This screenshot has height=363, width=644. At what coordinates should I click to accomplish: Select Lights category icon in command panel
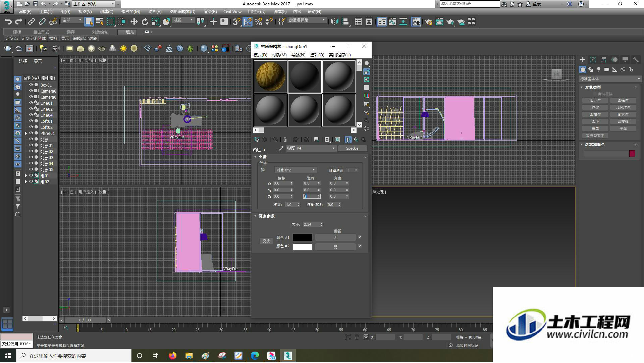(x=599, y=69)
